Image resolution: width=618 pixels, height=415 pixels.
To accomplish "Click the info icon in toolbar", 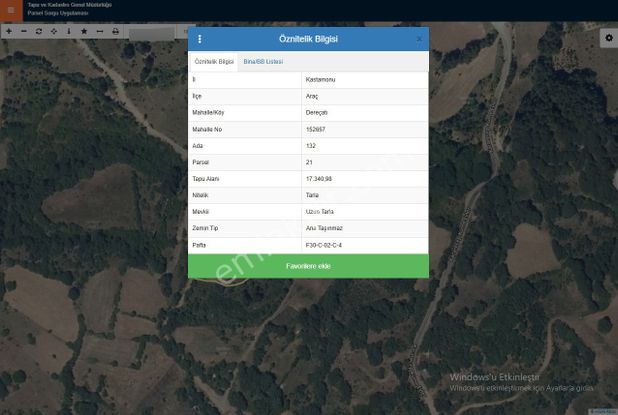I will pos(68,32).
